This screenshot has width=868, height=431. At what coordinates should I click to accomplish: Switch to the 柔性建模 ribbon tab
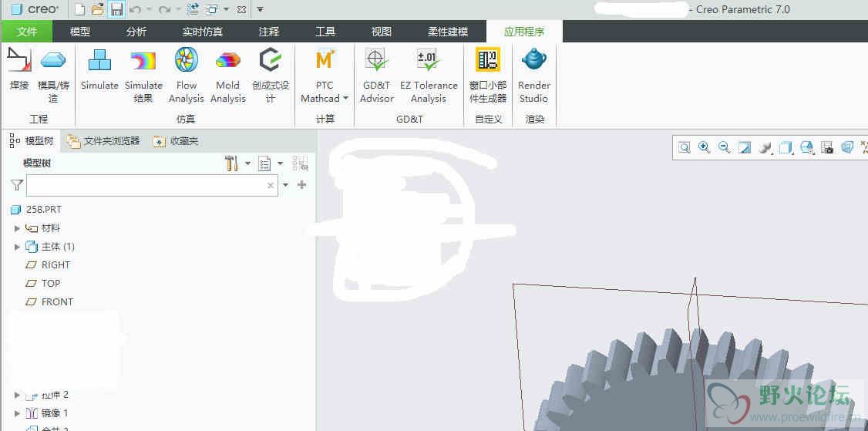coord(448,32)
